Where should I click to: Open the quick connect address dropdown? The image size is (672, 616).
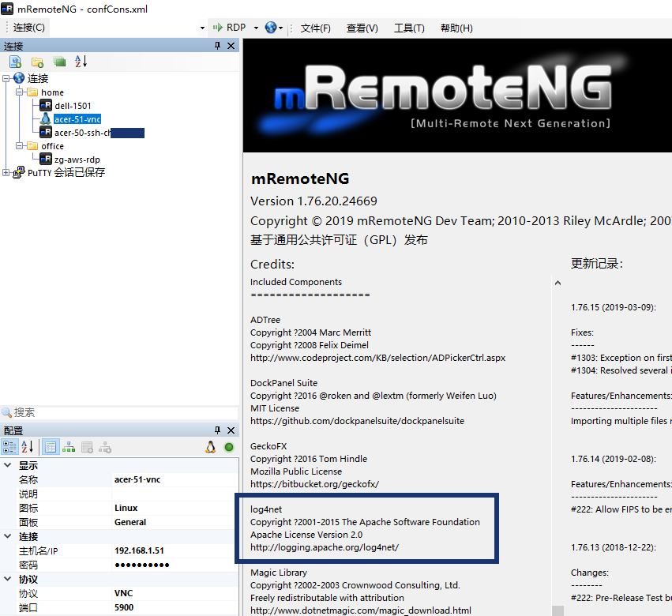(x=202, y=28)
